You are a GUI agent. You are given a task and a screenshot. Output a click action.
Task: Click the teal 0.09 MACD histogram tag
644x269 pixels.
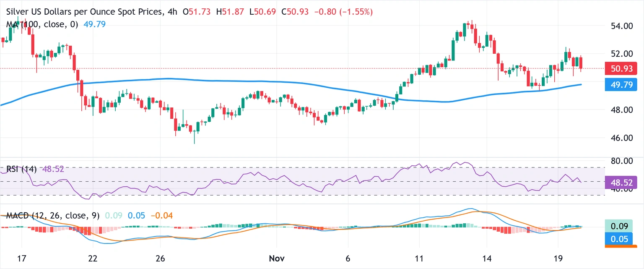pos(621,227)
